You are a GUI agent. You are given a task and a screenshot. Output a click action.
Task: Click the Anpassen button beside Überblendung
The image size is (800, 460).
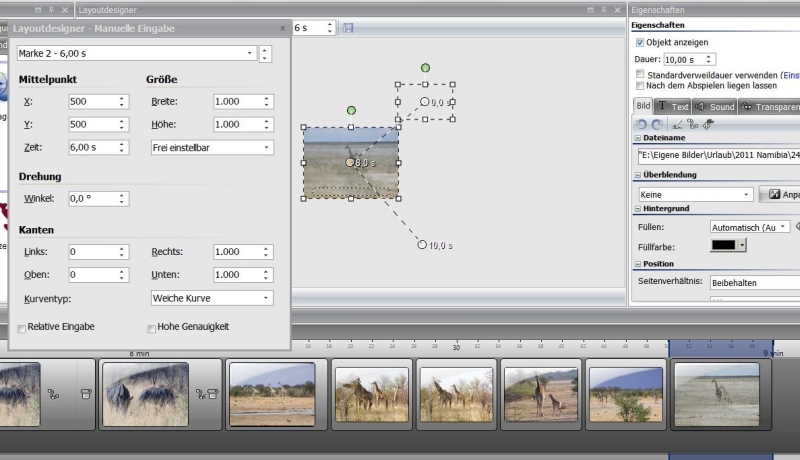(783, 194)
